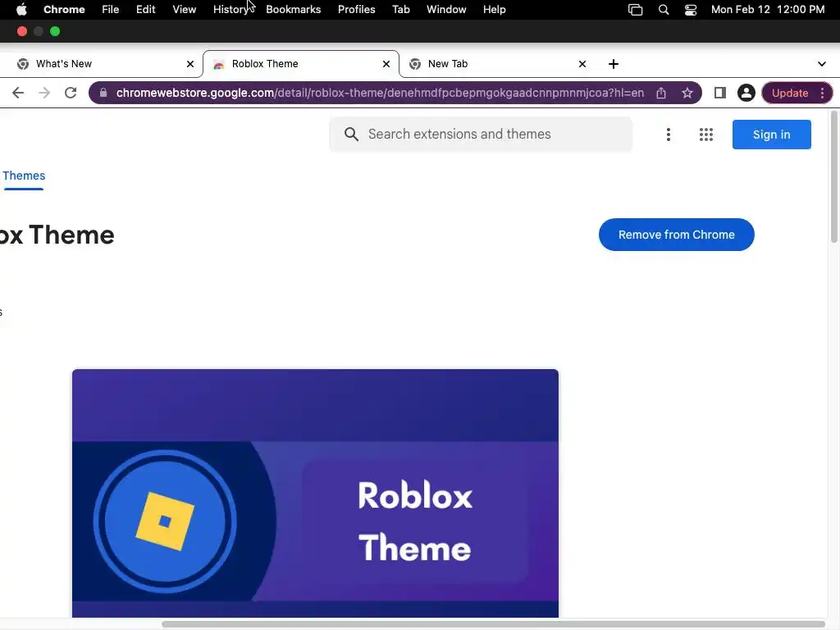Click the Roblox Theme page heading
The height and width of the screenshot is (630, 840).
tap(57, 235)
